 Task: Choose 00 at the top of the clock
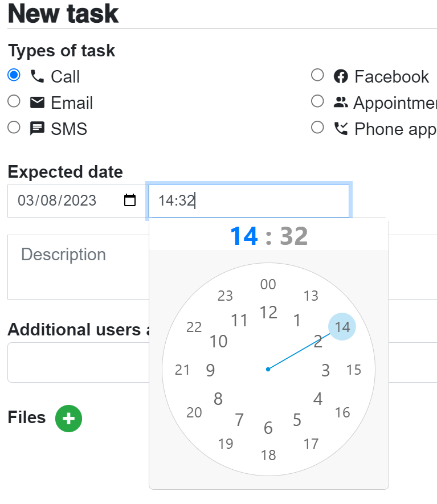point(268,285)
